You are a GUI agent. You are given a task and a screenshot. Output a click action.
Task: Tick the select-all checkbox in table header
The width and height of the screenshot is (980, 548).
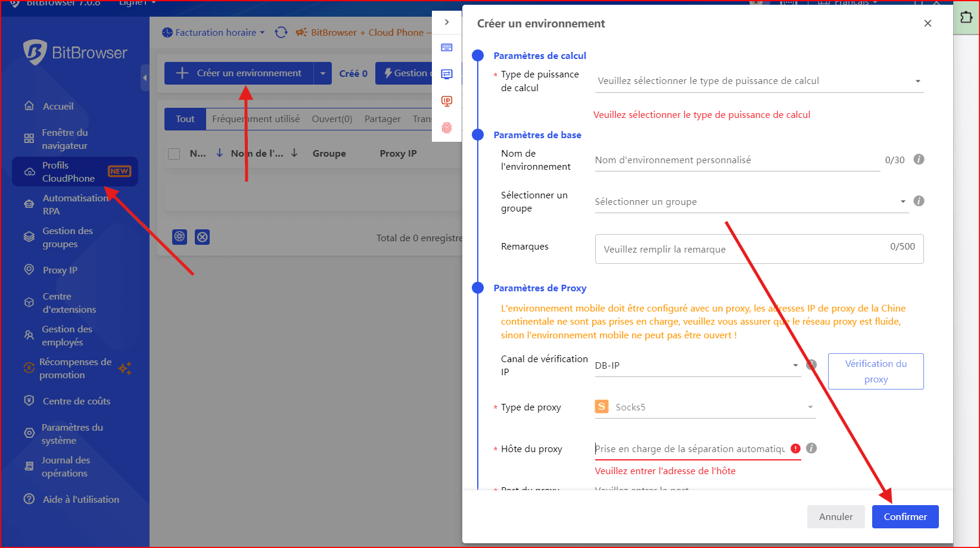click(174, 154)
